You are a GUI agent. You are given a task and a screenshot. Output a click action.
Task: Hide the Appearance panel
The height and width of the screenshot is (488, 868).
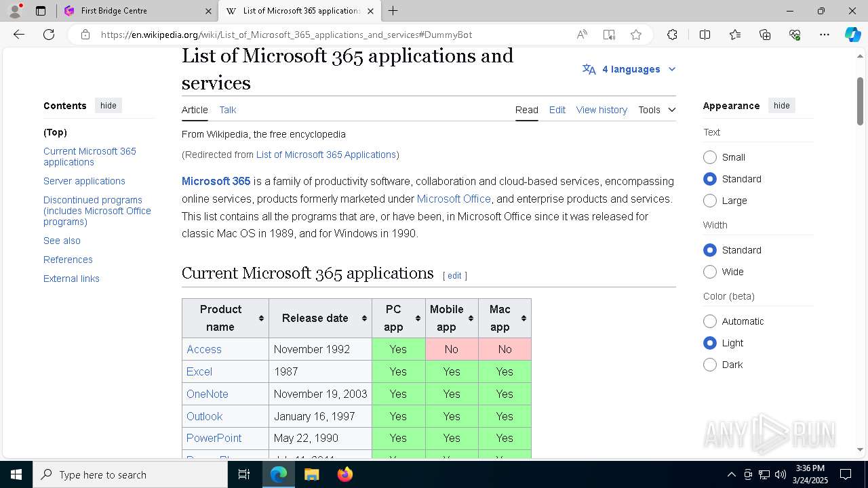click(x=782, y=106)
